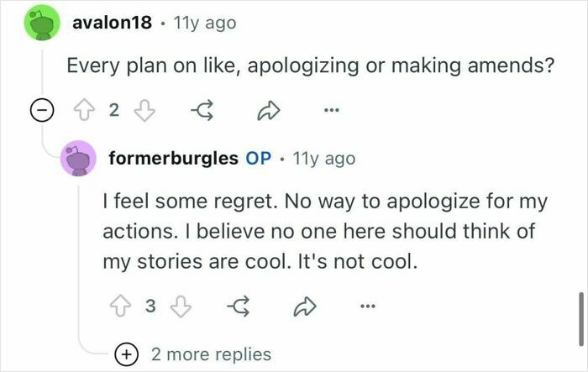Viewport: 588px width, 372px height.
Task: Click avalon18's green avatar
Action: (x=42, y=23)
